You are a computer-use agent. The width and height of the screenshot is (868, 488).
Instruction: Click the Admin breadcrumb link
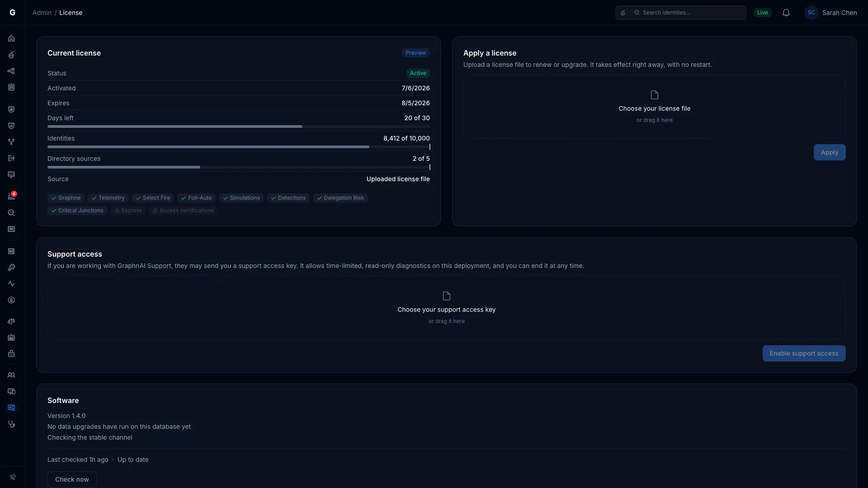coord(42,13)
